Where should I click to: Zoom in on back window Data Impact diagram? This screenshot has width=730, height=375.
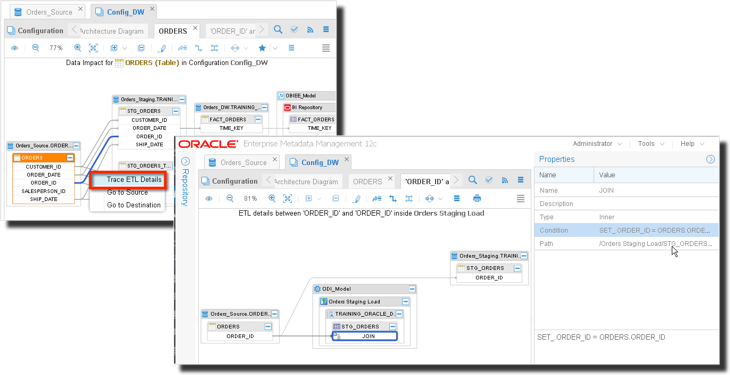[x=77, y=48]
